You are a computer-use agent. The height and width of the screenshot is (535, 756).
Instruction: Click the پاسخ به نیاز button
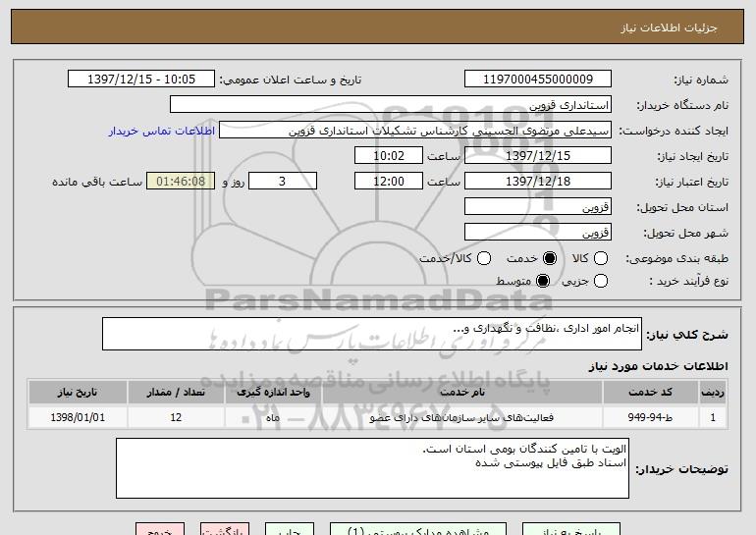click(571, 529)
